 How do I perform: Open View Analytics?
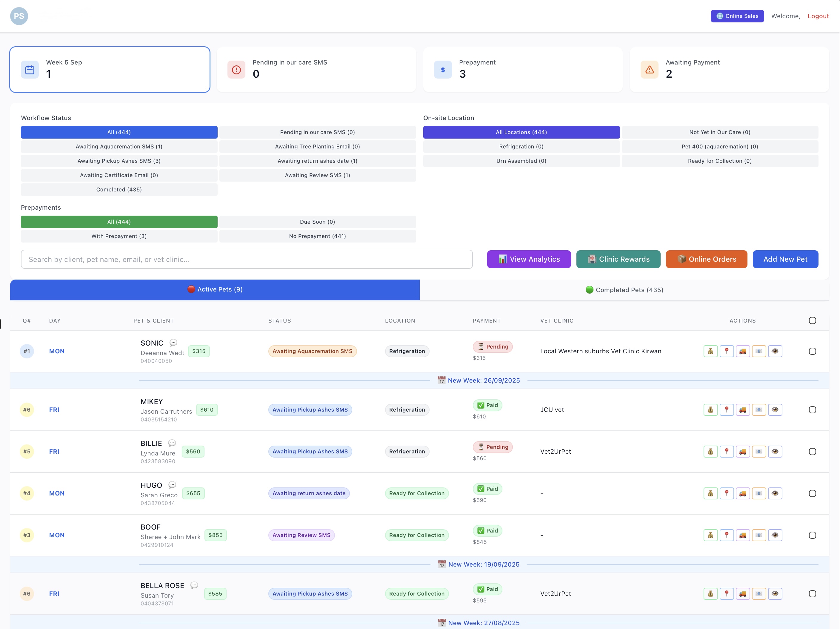(x=529, y=259)
